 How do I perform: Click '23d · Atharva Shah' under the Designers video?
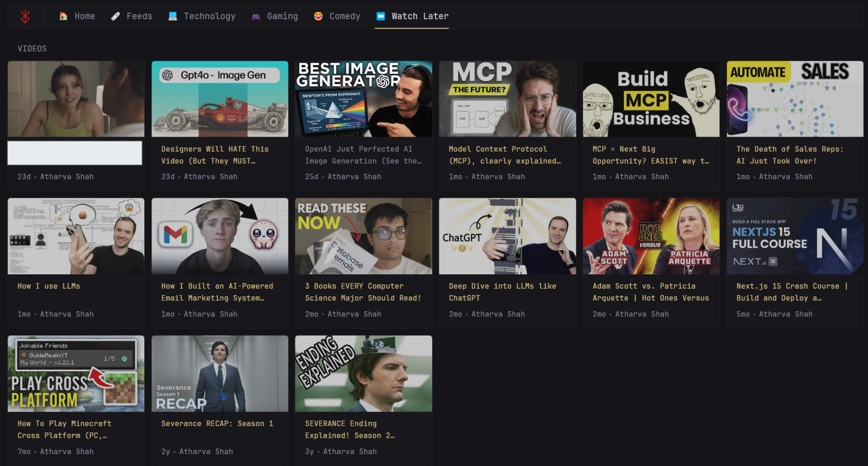[199, 176]
